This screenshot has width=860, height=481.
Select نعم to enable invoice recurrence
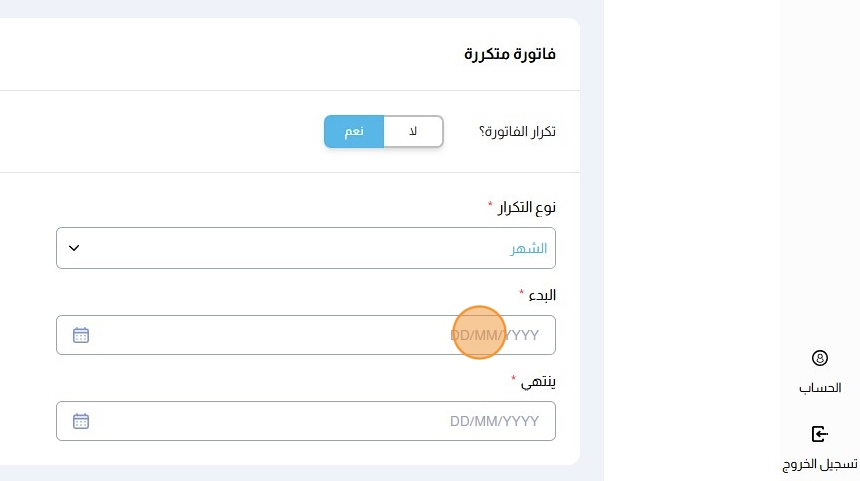354,131
